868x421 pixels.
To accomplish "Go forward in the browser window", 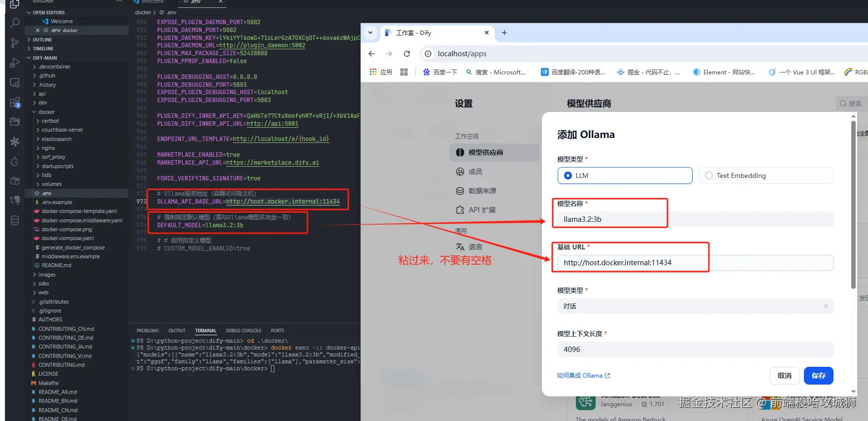I will point(389,54).
